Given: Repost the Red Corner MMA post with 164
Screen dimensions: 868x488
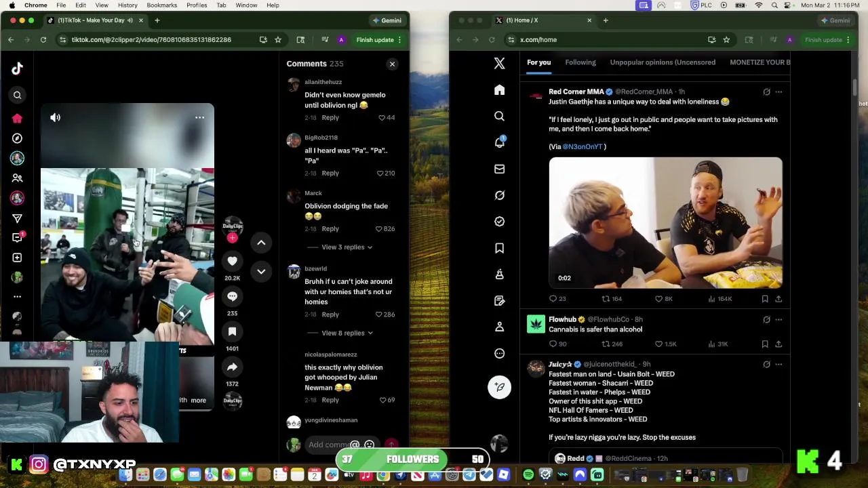Looking at the screenshot, I should [x=612, y=299].
